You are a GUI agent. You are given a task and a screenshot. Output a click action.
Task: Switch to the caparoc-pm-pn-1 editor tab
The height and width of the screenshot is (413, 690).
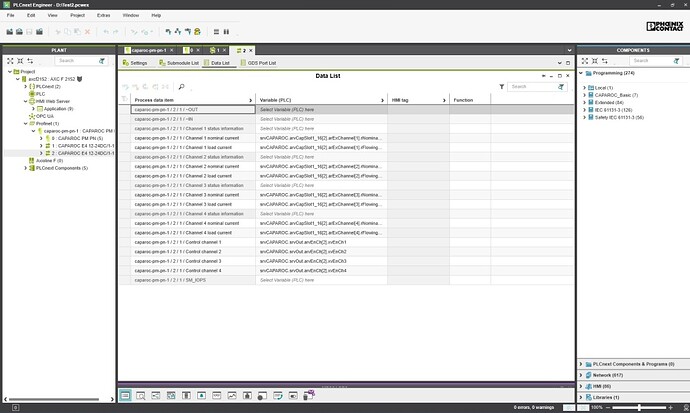pos(149,50)
